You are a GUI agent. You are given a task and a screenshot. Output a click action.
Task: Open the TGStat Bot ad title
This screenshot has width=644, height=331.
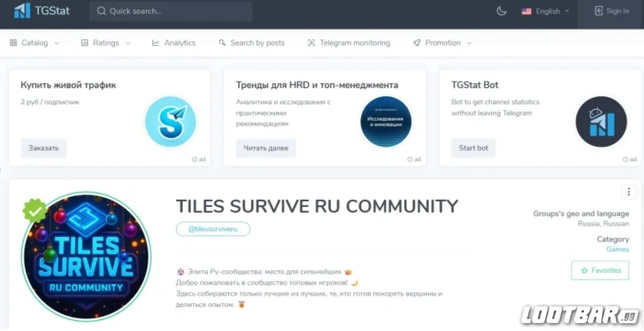pyautogui.click(x=475, y=86)
